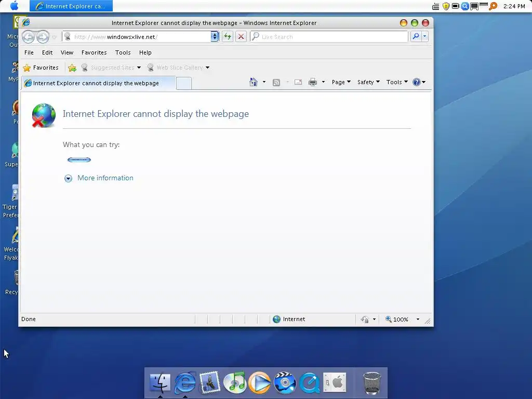Open the address bar history dropdown
532x399 pixels.
(215, 36)
